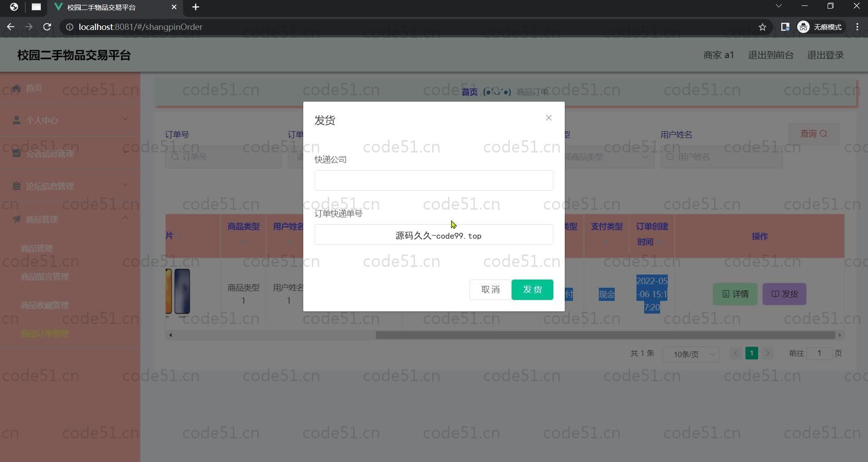The image size is (868, 462).
Task: Click the 详情 button in order row
Action: (735, 294)
